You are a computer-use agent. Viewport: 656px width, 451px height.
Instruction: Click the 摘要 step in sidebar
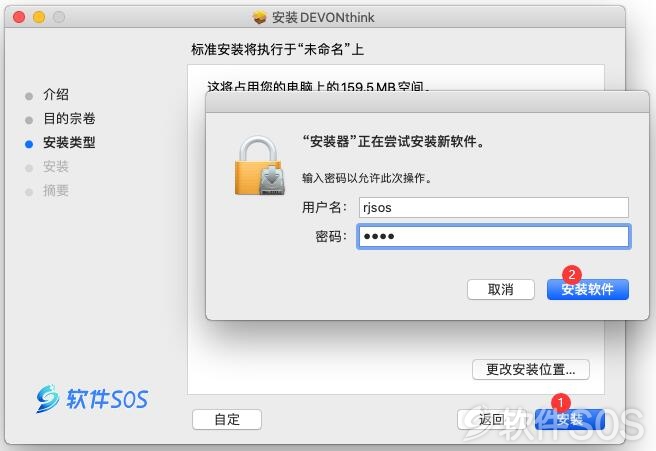coord(56,191)
